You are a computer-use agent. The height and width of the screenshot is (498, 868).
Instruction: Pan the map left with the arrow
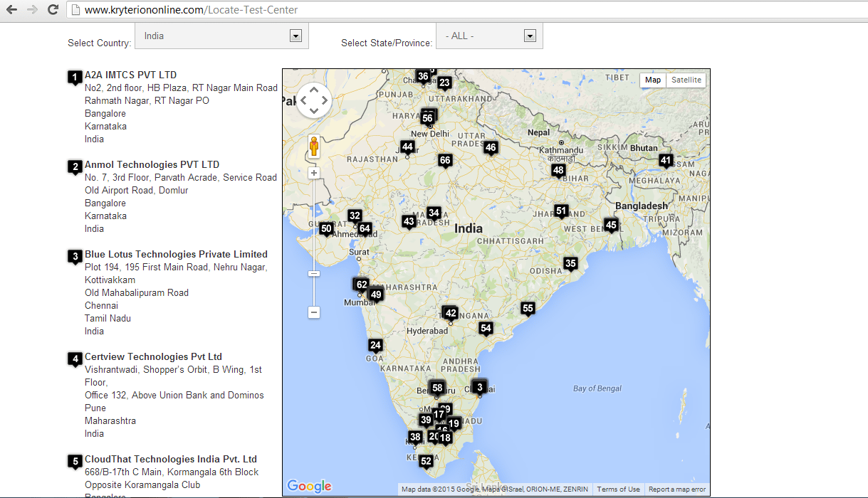pyautogui.click(x=303, y=100)
